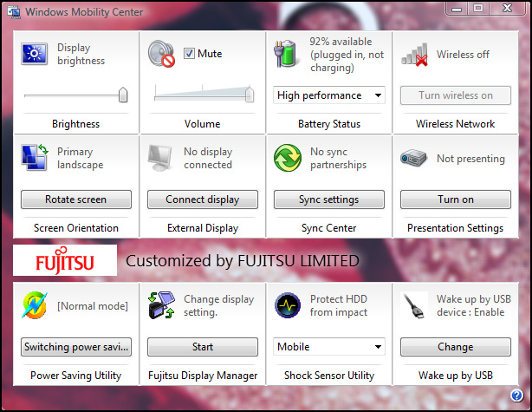Close the Windows Mobility Center window
532x412 pixels.
pos(507,8)
